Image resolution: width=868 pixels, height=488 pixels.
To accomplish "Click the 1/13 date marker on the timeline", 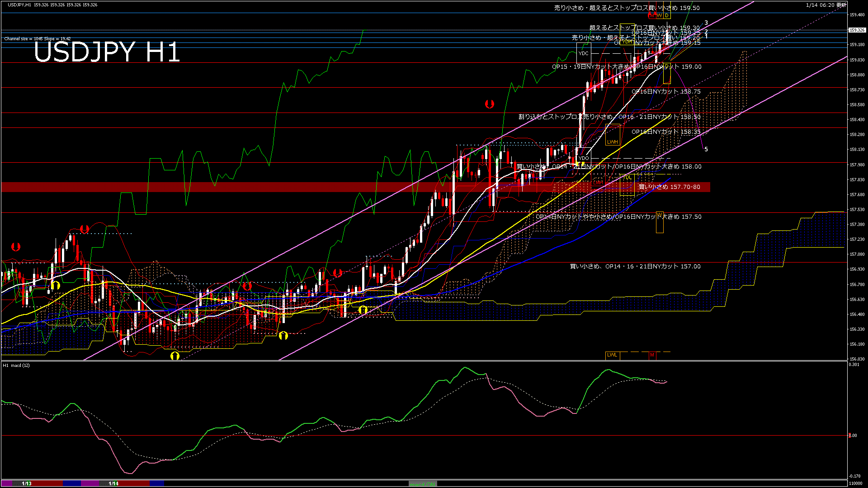I will (x=26, y=483).
